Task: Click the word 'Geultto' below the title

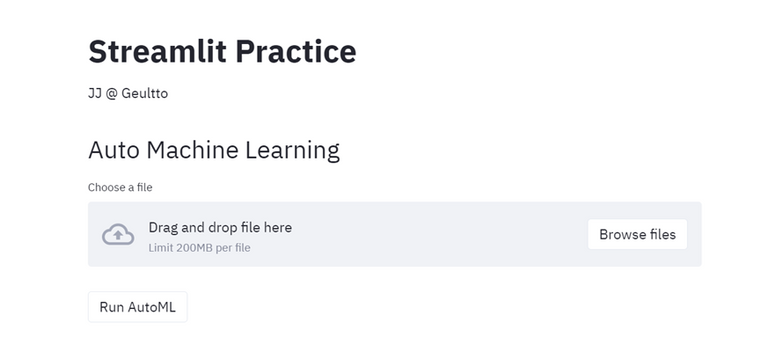Action: pyautogui.click(x=144, y=93)
